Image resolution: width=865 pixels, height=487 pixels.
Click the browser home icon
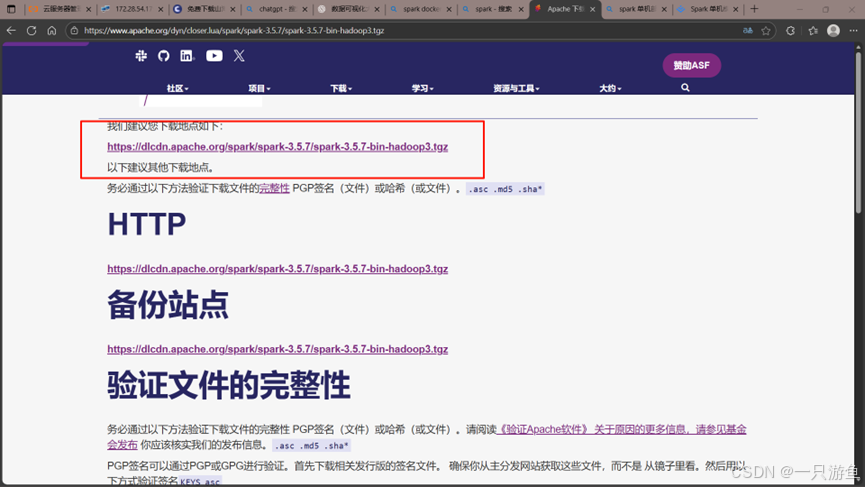point(52,30)
